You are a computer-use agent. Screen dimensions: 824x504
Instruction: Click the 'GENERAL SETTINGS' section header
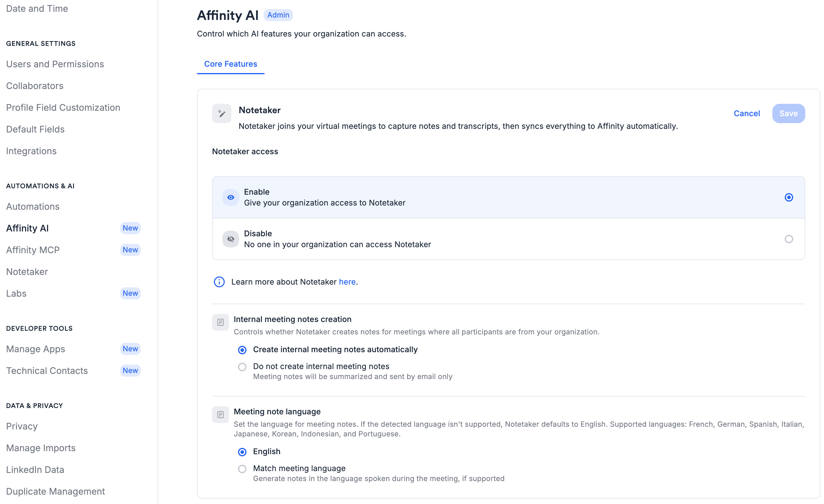tap(41, 43)
